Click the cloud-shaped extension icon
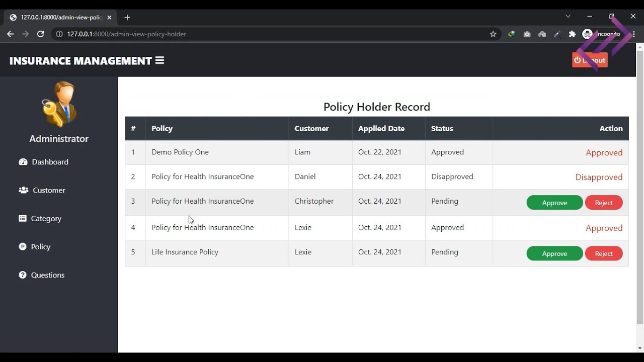Image resolution: width=644 pixels, height=362 pixels. [542, 34]
